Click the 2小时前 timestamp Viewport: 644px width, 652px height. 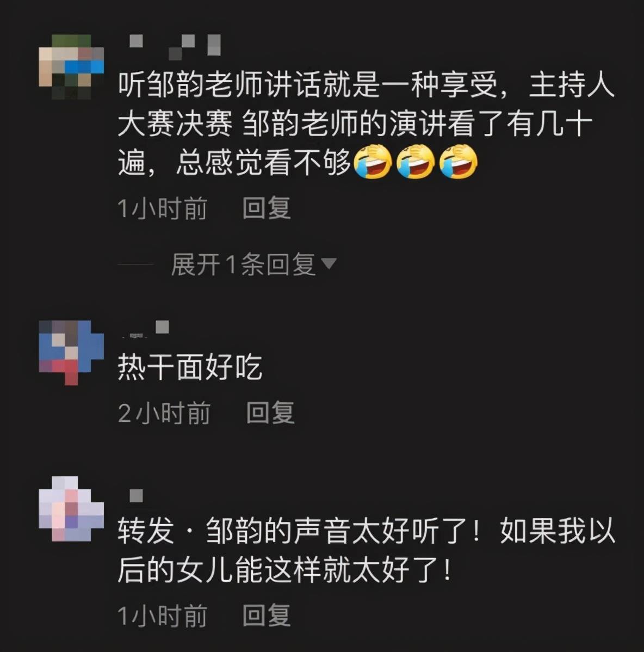164,413
